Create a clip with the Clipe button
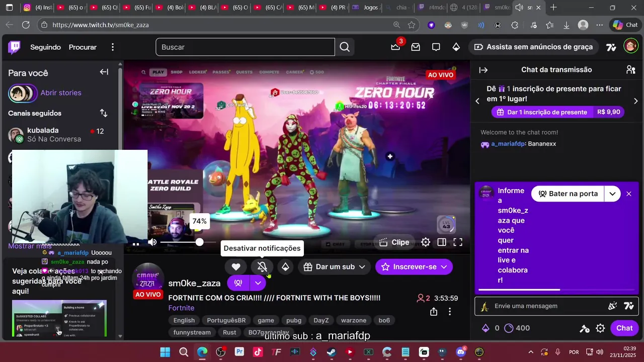This screenshot has height=362, width=644. pyautogui.click(x=394, y=242)
